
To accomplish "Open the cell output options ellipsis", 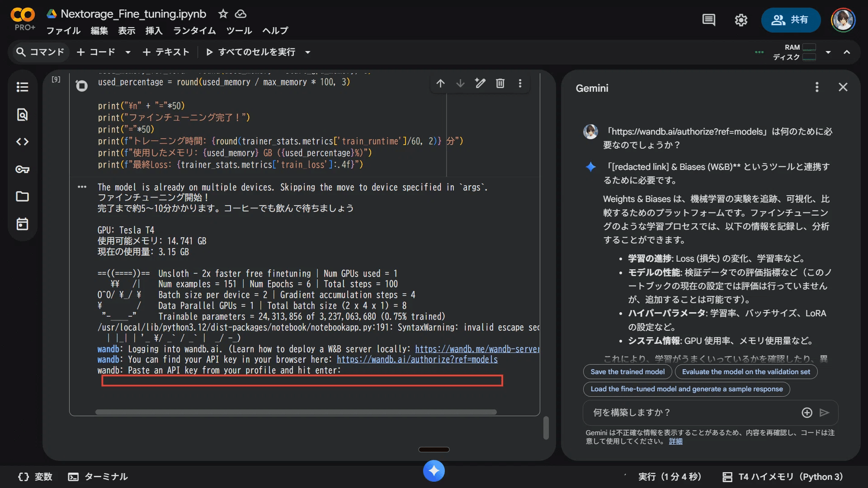I will click(x=82, y=187).
